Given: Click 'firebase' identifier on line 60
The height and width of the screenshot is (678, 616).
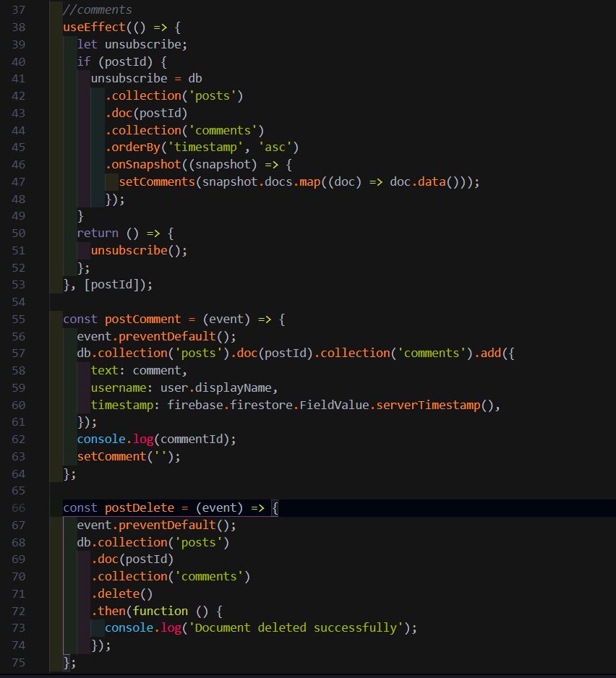Looking at the screenshot, I should tap(195, 405).
